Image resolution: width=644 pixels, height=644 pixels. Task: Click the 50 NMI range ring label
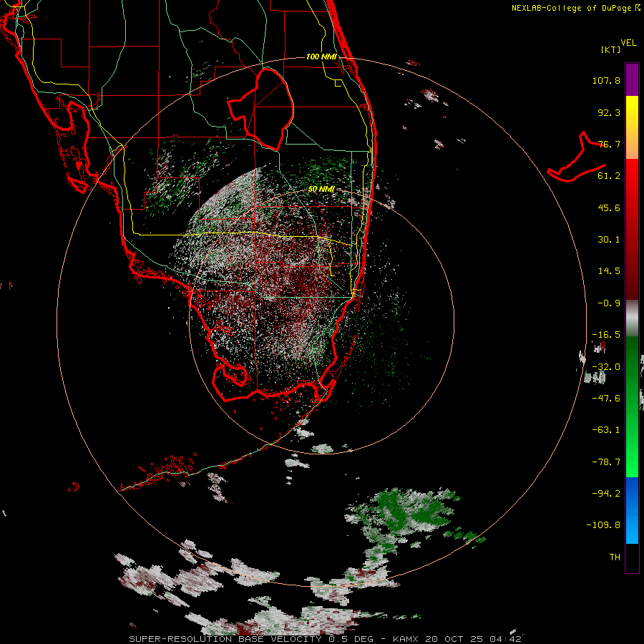coord(321,190)
